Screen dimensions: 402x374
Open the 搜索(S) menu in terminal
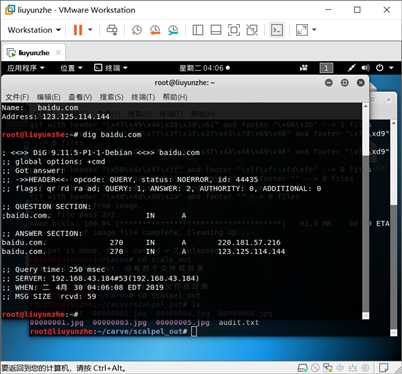click(112, 97)
